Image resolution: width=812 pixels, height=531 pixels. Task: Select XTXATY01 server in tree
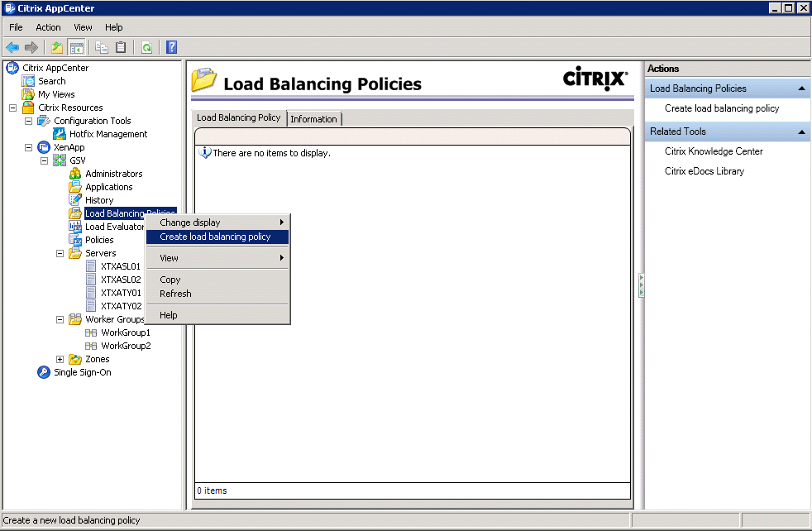click(x=121, y=293)
